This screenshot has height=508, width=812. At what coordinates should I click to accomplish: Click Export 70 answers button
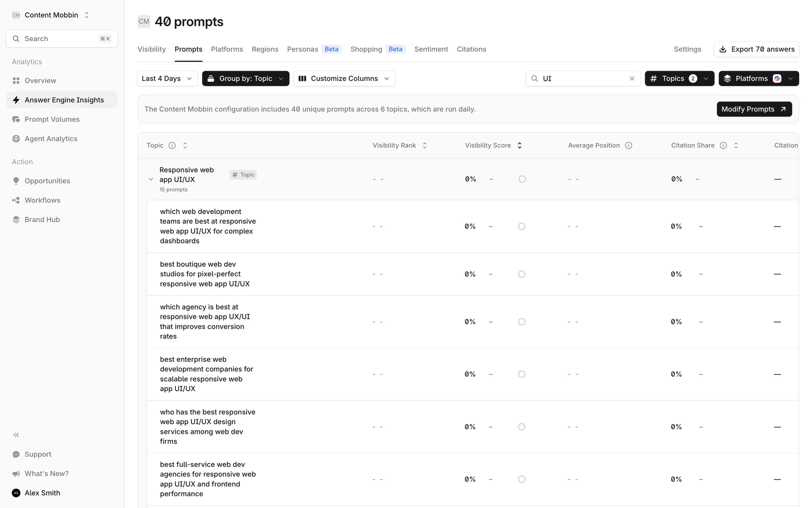(756, 49)
